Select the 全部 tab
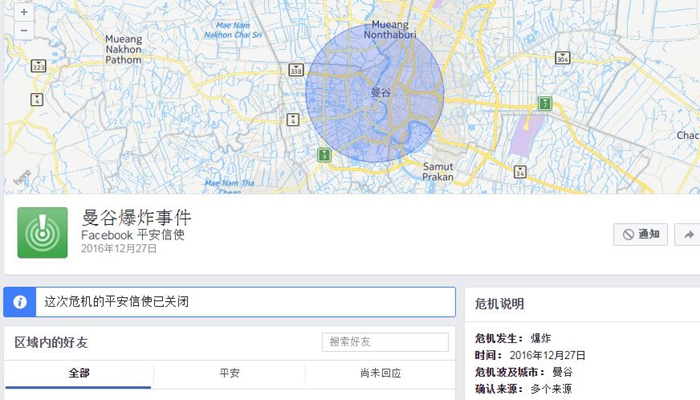The width and height of the screenshot is (700, 400). tap(79, 373)
